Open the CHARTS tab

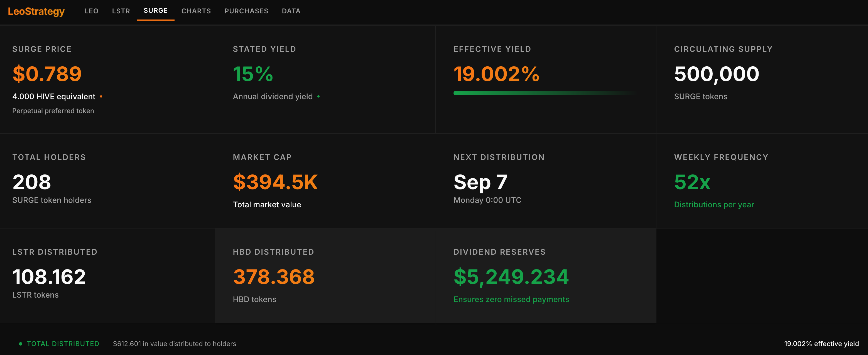[196, 11]
